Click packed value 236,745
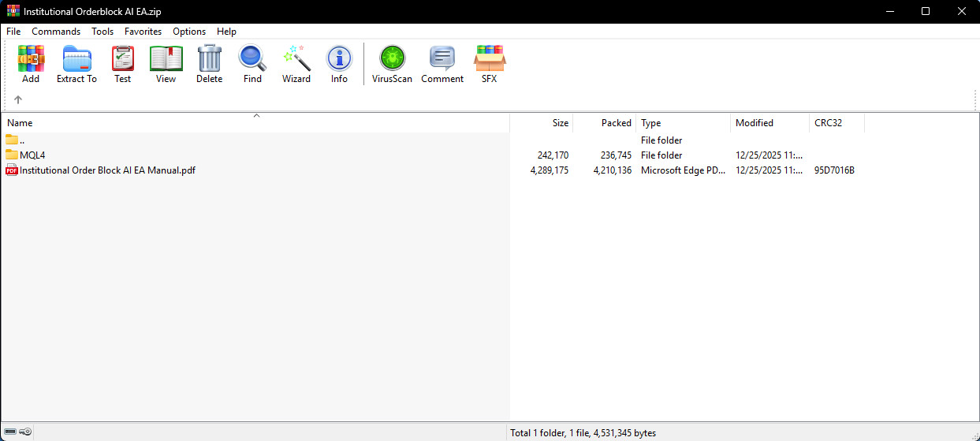 [616, 155]
